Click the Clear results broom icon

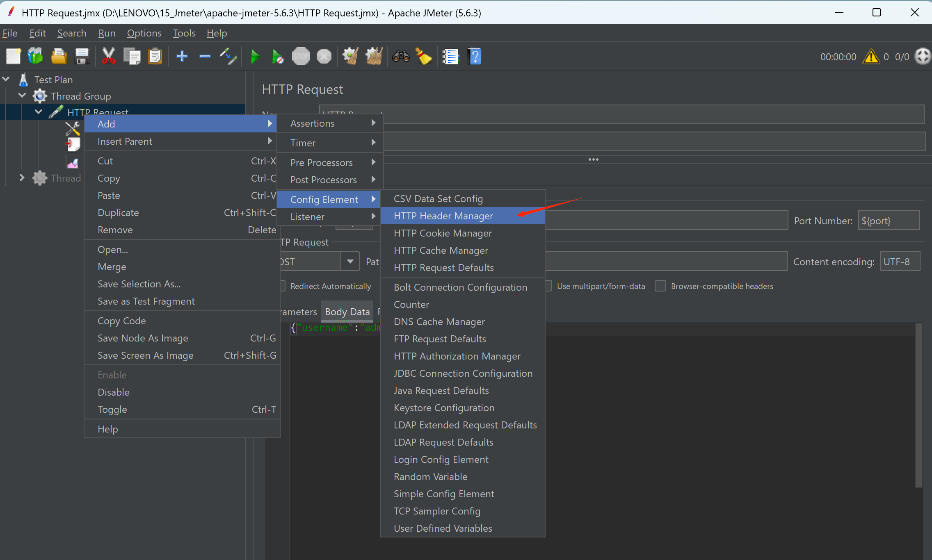pyautogui.click(x=350, y=57)
